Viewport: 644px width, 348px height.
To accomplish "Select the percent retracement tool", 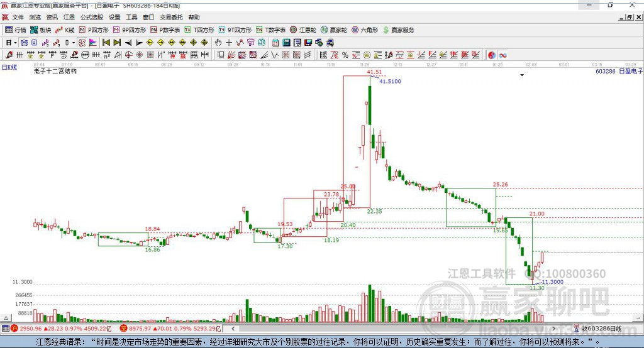I will (x=345, y=55).
